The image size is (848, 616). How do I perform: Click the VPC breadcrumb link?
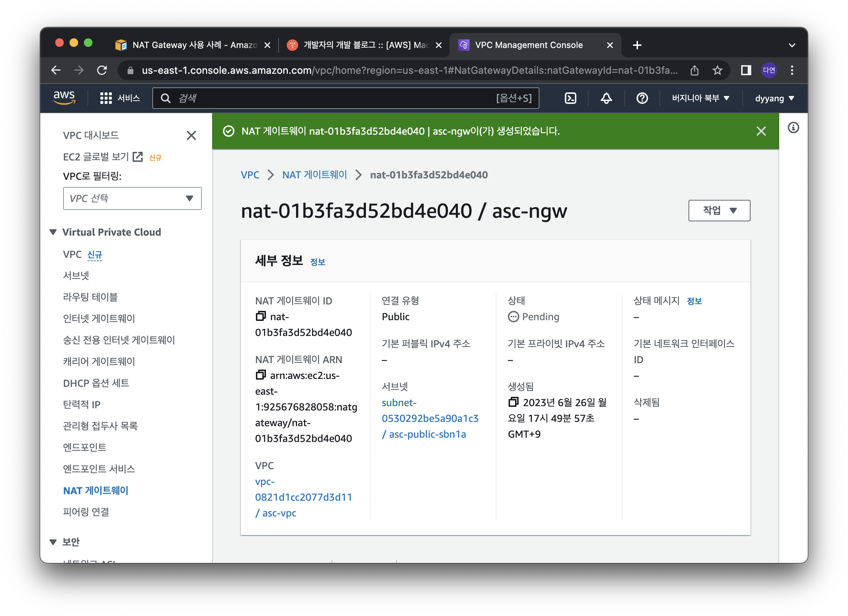click(x=250, y=175)
